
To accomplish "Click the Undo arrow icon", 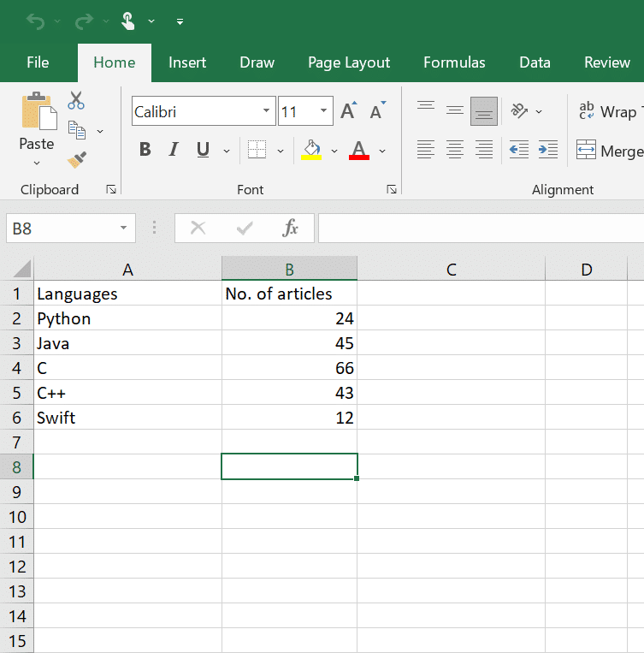I will pos(35,20).
